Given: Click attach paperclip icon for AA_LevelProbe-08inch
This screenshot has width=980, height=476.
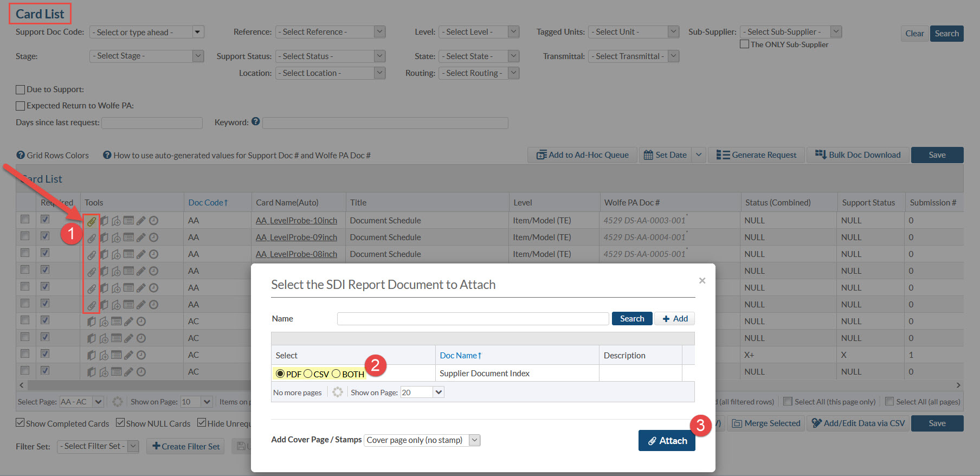Looking at the screenshot, I should (x=92, y=255).
